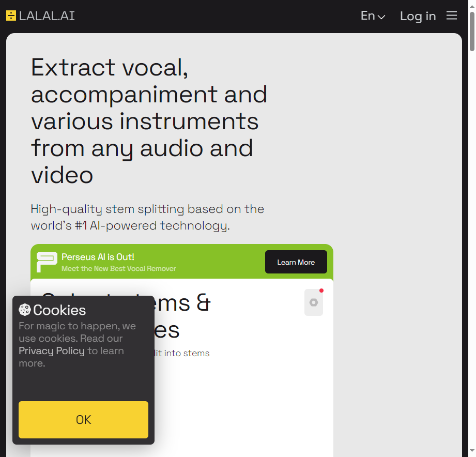Image resolution: width=476 pixels, height=457 pixels.
Task: Click the red notification dot on settings
Action: [321, 291]
